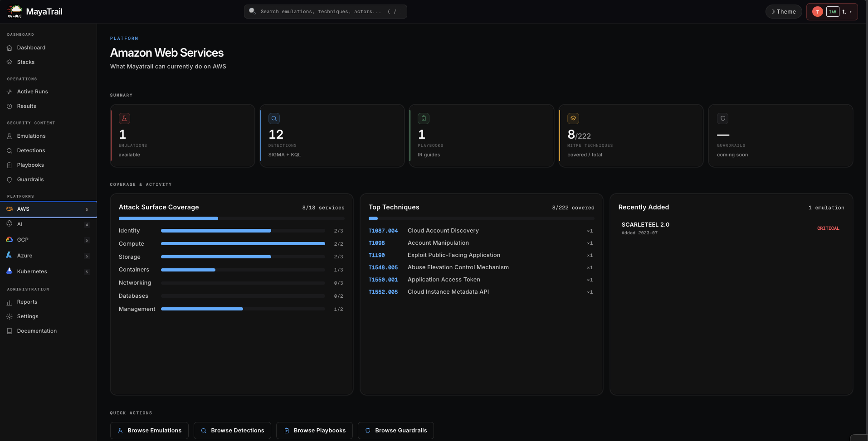Open technique T1548.005 link

pos(383,267)
